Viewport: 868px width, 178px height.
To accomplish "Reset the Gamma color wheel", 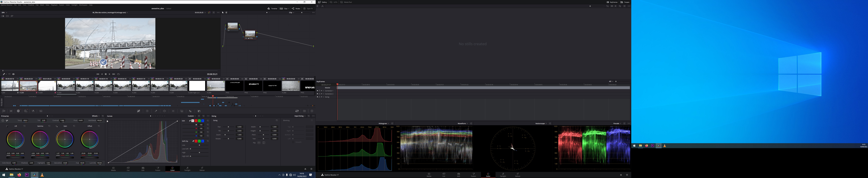I will point(49,126).
